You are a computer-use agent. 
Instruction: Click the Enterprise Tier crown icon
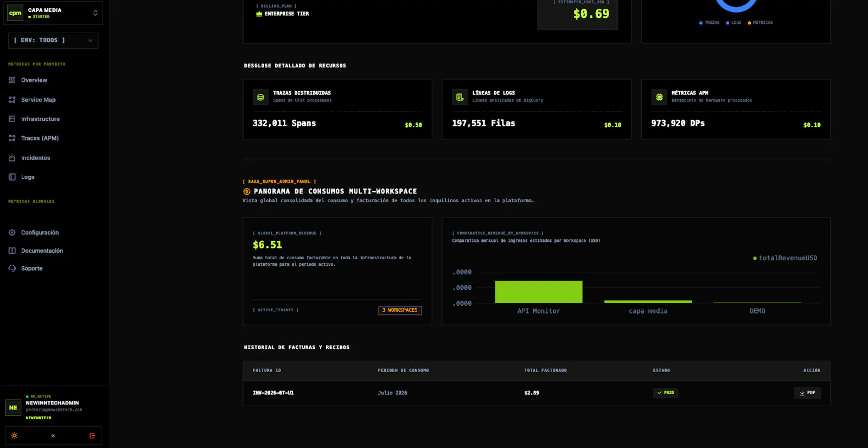[x=259, y=14]
